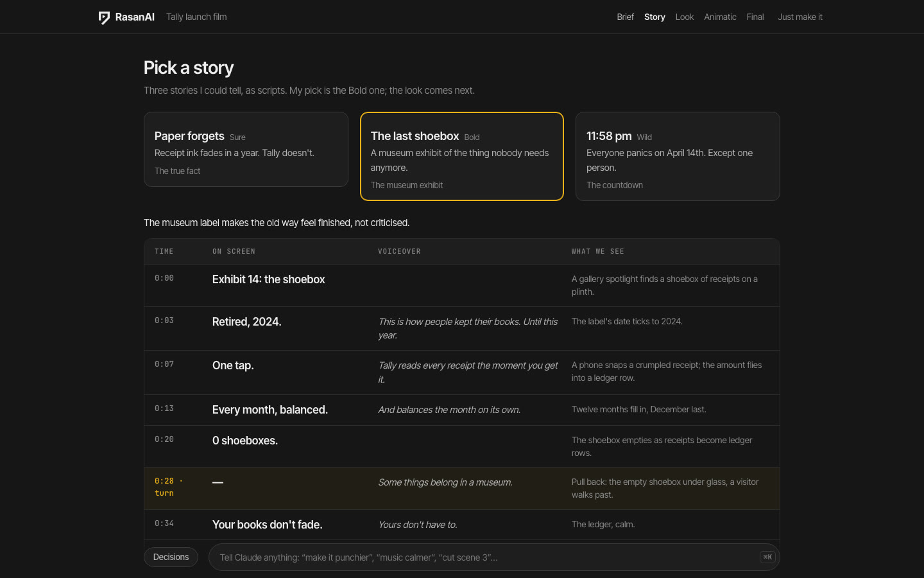
Task: Click description Pull back: the empty shoebox
Action: click(x=665, y=488)
